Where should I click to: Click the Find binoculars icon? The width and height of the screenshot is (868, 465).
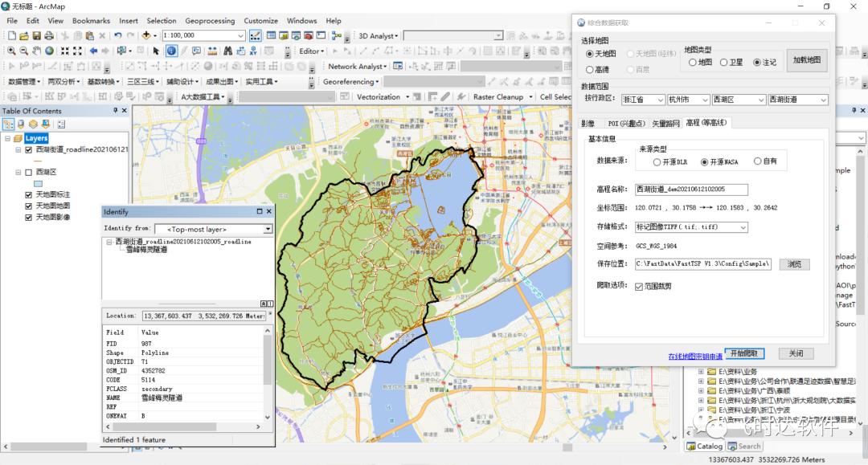227,51
